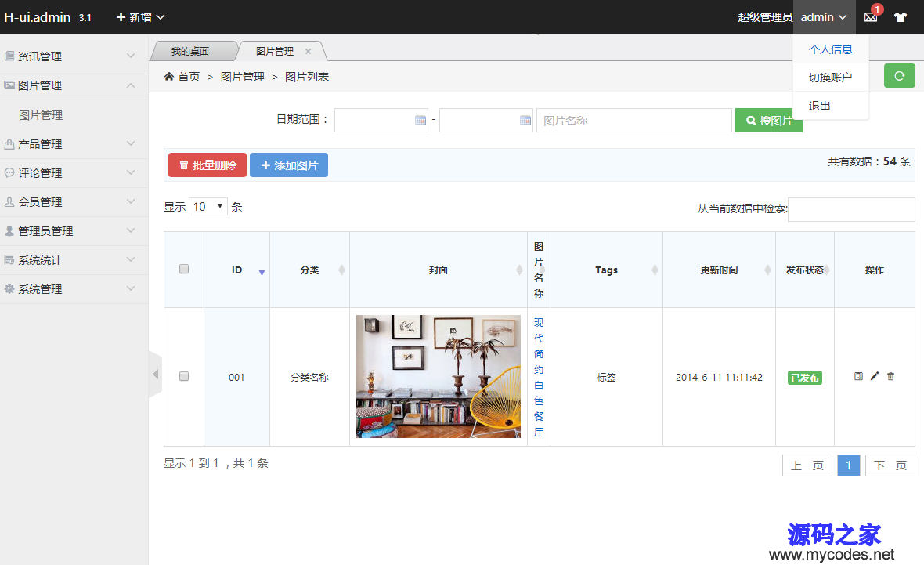Click the 搜图片 search button
924x565 pixels.
(x=768, y=121)
